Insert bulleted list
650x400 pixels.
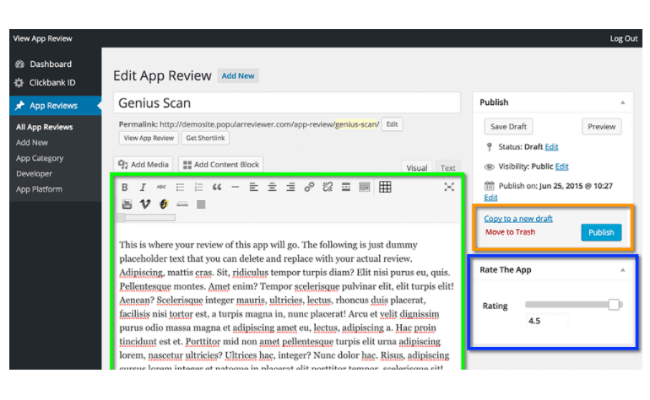180,187
